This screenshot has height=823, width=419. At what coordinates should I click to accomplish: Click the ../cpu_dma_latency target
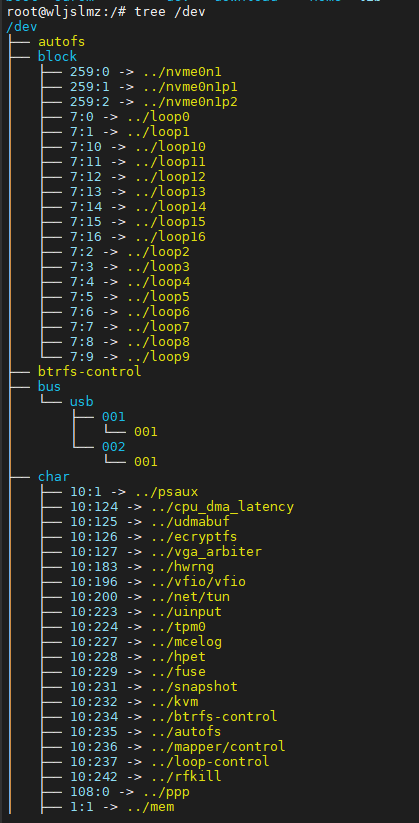(222, 507)
